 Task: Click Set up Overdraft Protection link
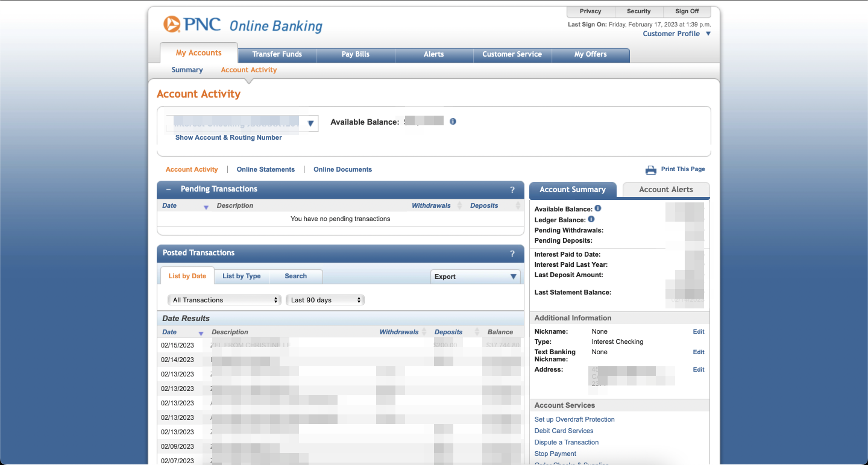pos(574,419)
